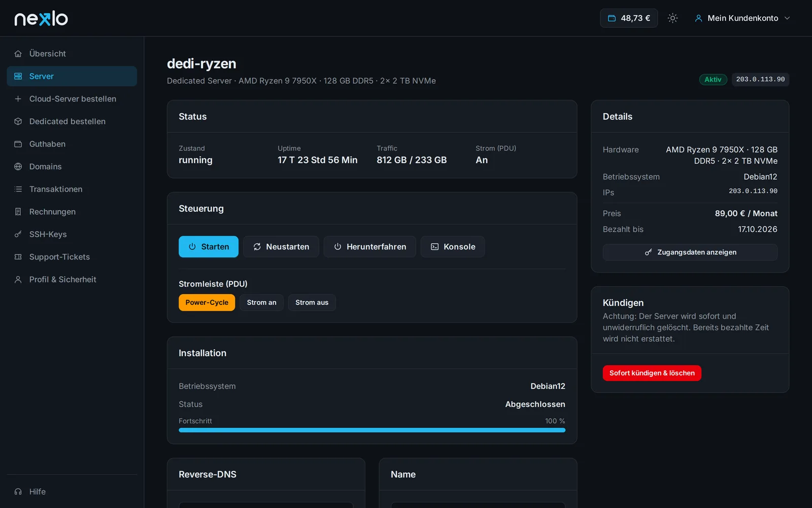
Task: Open Transaktionen list
Action: click(x=72, y=189)
